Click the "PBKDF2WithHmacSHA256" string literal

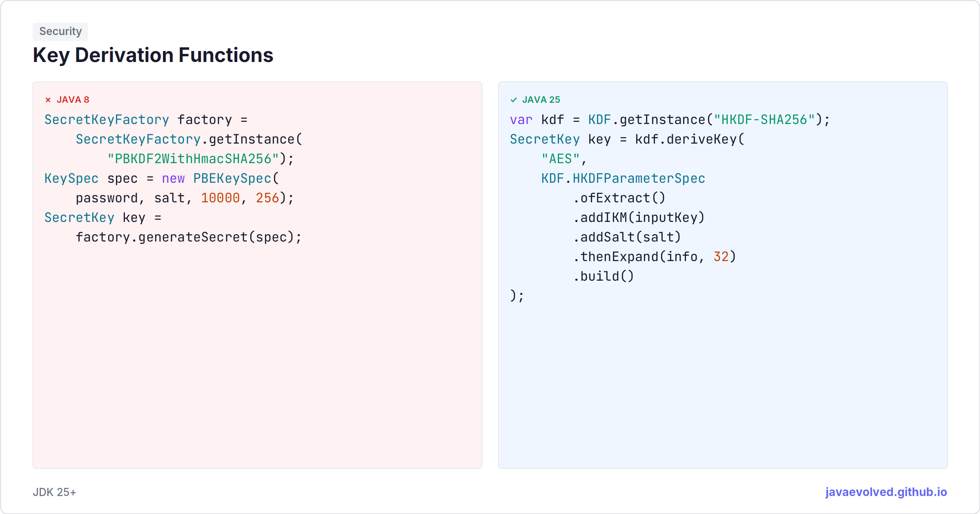tap(193, 159)
